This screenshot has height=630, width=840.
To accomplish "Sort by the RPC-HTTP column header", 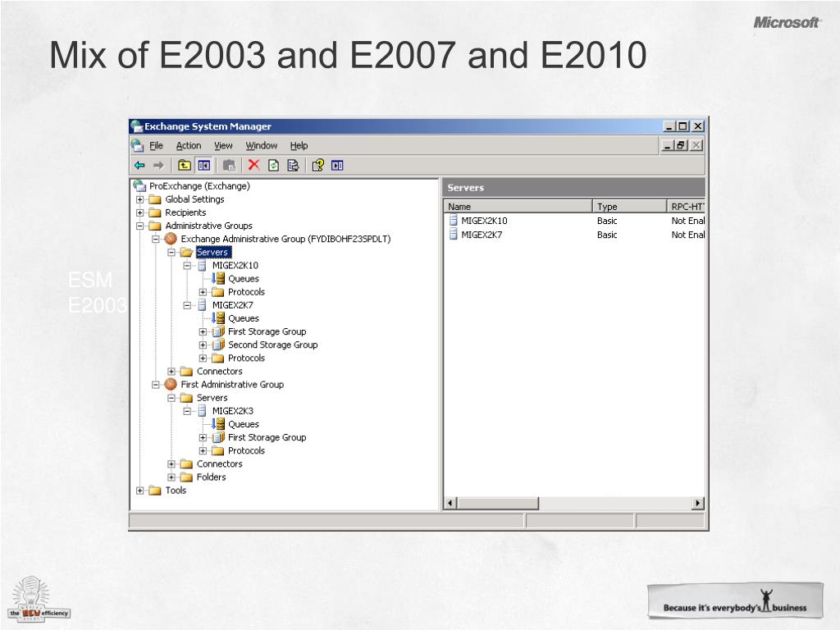I will (687, 206).
